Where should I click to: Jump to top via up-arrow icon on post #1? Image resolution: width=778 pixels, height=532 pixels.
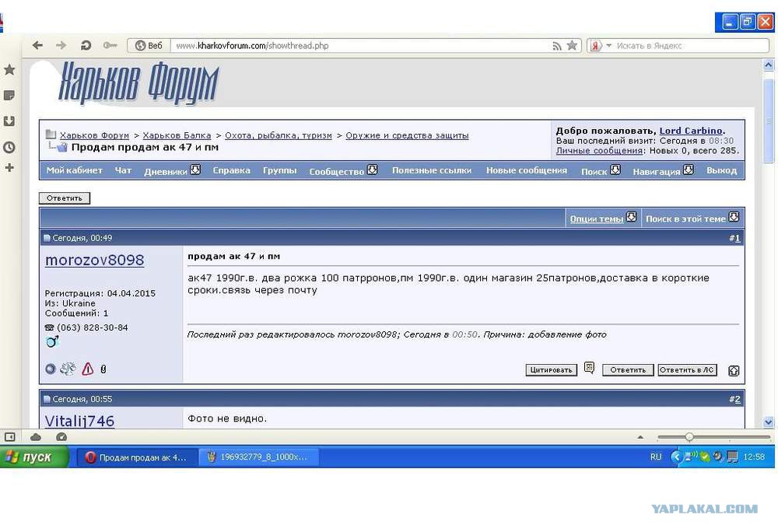pyautogui.click(x=734, y=370)
